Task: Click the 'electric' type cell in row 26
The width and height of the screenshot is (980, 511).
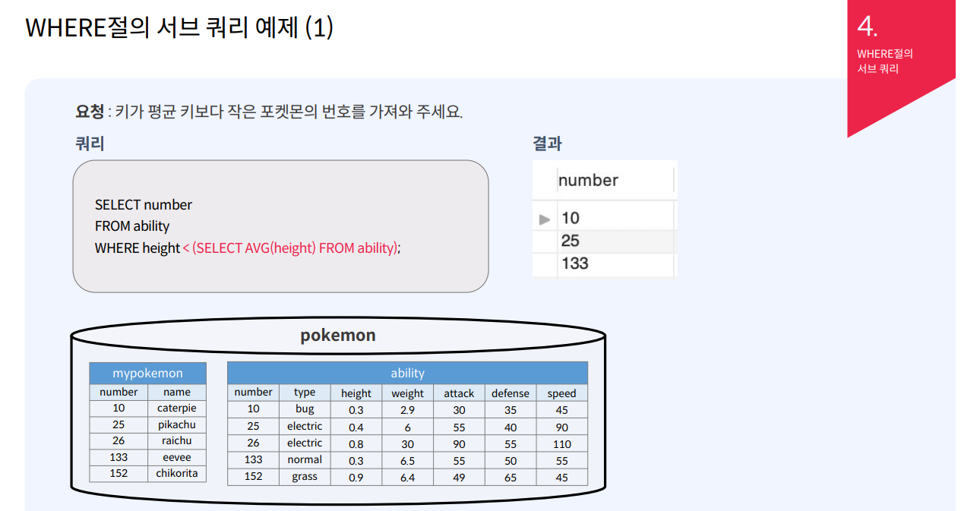Action: [305, 443]
